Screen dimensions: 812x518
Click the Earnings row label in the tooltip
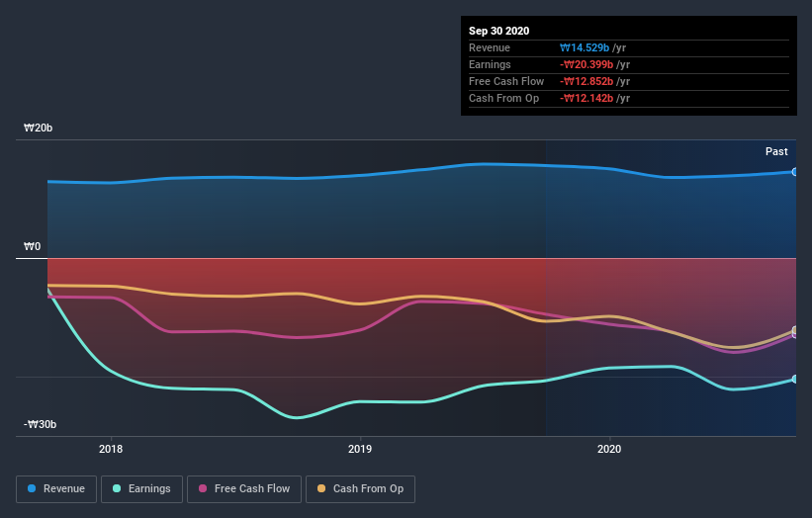[x=490, y=64]
